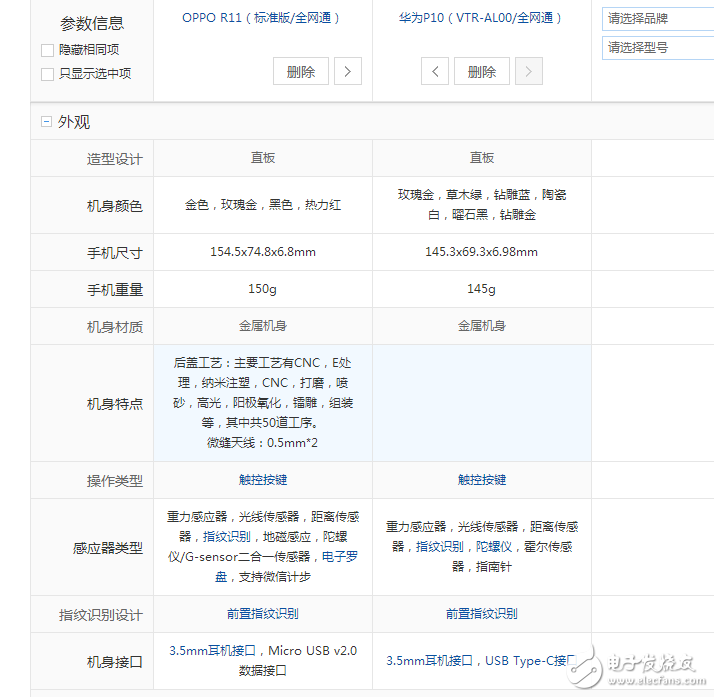Open the 华为P10 (VTR-AL00/全网通) title link
Screen dimensions: 714x697
pyautogui.click(x=482, y=18)
